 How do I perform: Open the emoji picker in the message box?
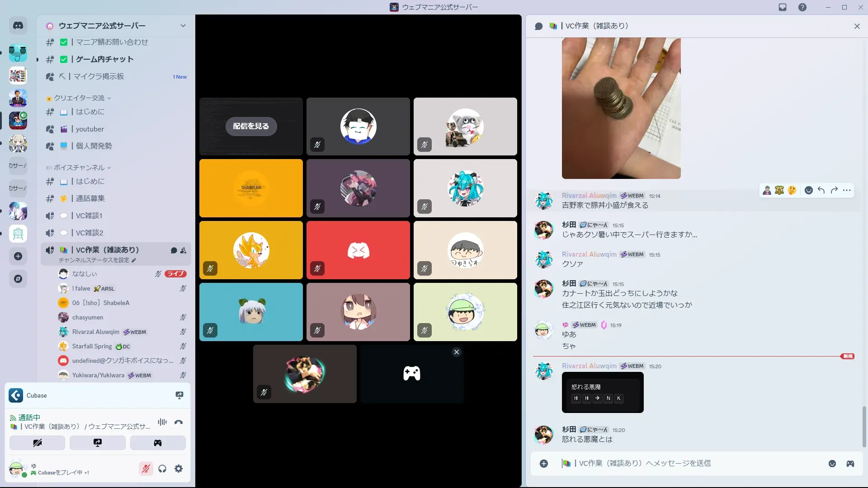coord(832,464)
